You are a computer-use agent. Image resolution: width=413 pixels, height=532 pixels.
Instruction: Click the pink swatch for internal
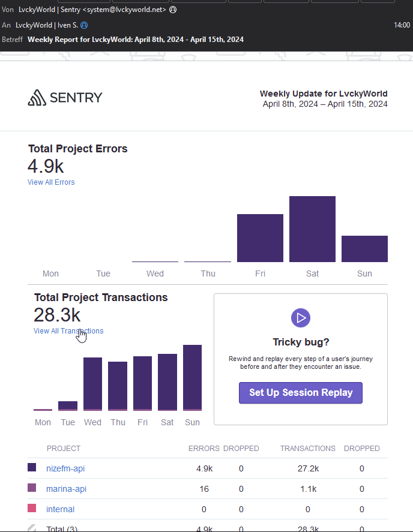[32, 509]
